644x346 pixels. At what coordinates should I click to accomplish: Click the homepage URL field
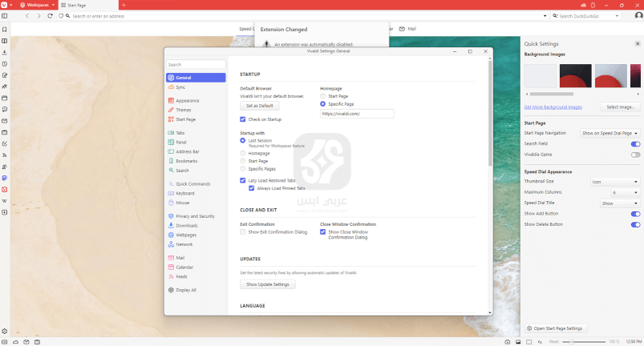coord(357,114)
